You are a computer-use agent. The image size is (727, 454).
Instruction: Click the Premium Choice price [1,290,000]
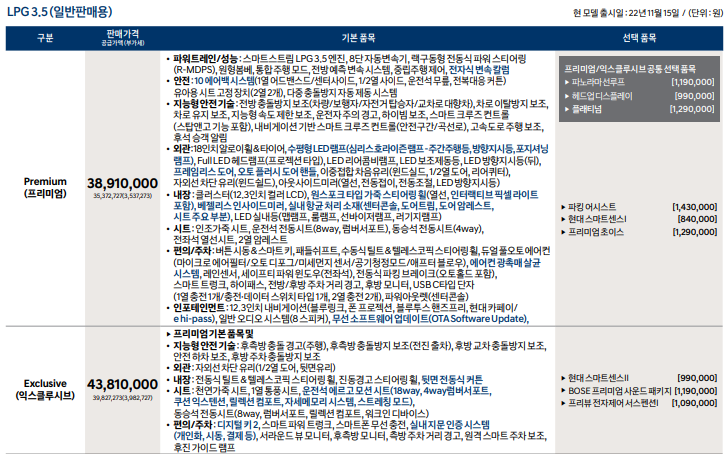point(695,232)
